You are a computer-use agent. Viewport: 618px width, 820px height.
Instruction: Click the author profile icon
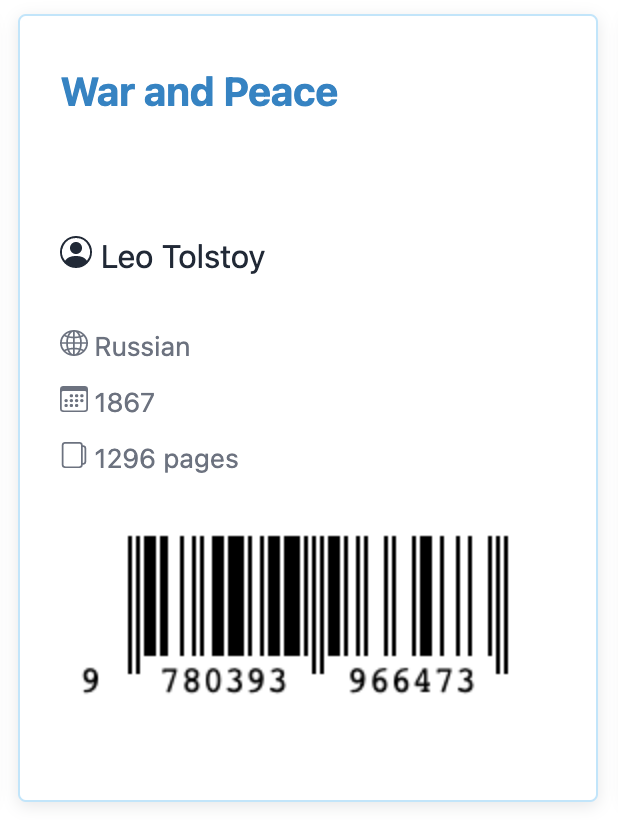coord(76,253)
